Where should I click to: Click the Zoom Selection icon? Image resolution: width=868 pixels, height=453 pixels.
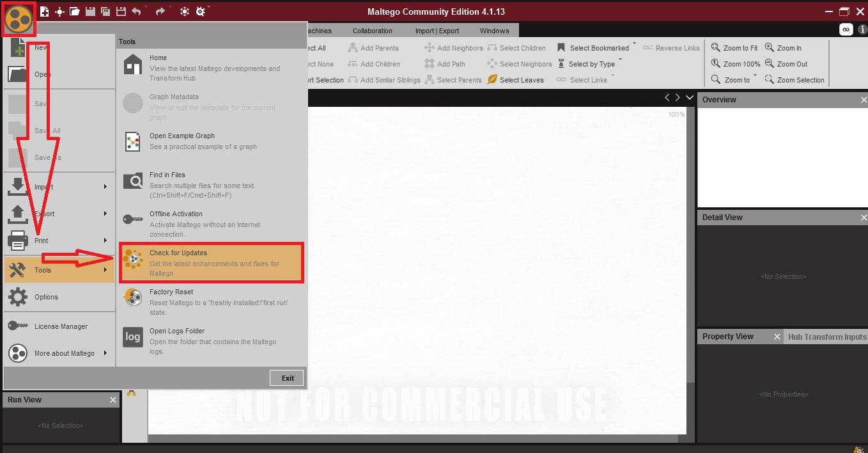[770, 79]
